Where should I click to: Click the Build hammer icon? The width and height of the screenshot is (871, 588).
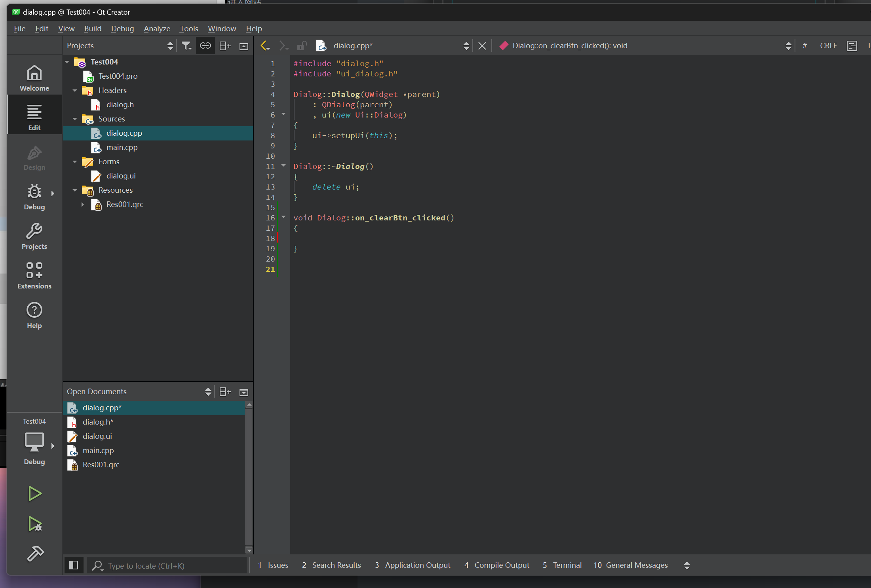coord(34,553)
